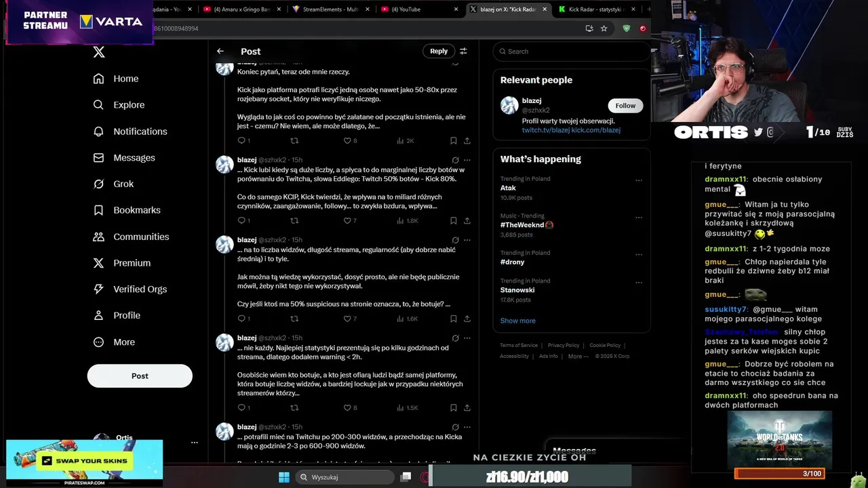
Task: Ask Grok about the 'nie każdy' tweet
Action: pyautogui.click(x=456, y=338)
